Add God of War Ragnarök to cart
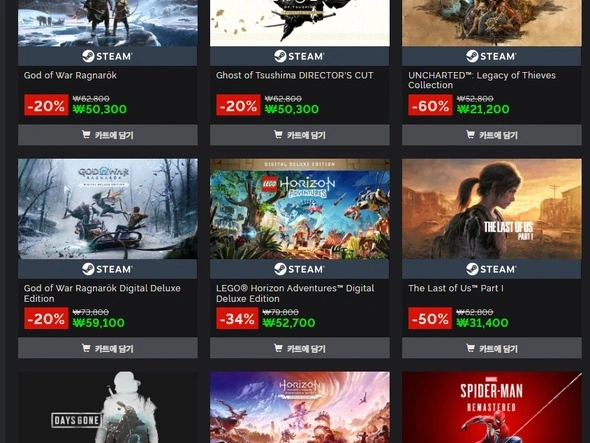 click(108, 135)
